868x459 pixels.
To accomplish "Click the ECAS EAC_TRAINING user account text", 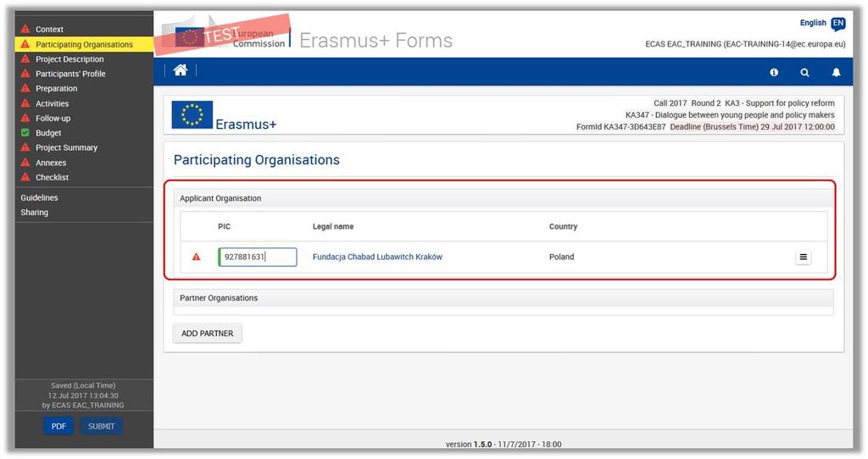I will pyautogui.click(x=745, y=44).
